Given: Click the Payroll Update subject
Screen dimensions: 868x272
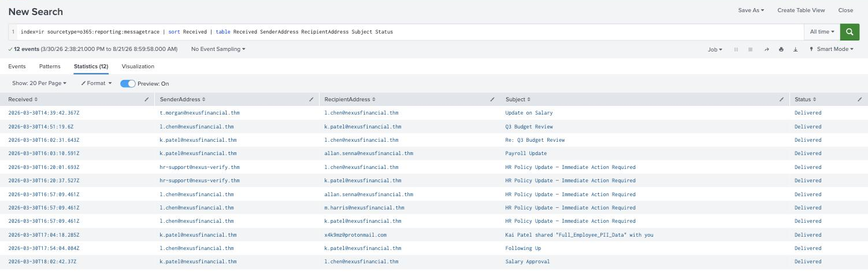Looking at the screenshot, I should click(526, 153).
